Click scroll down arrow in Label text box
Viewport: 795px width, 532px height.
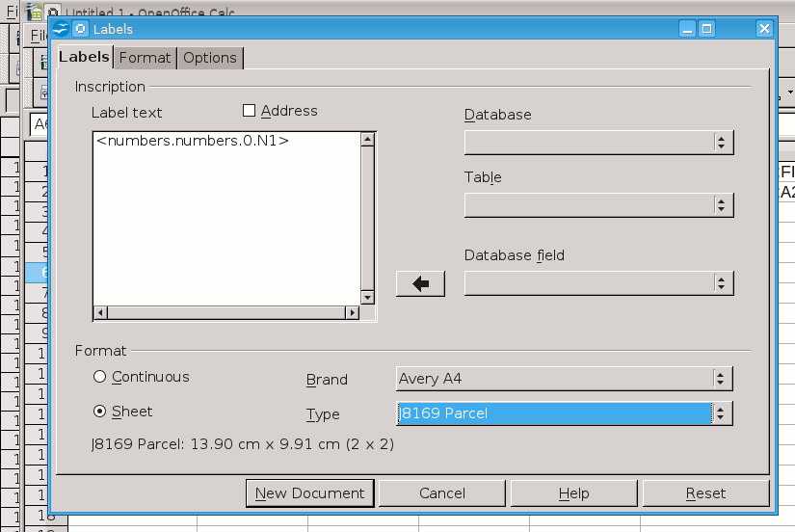coord(367,298)
